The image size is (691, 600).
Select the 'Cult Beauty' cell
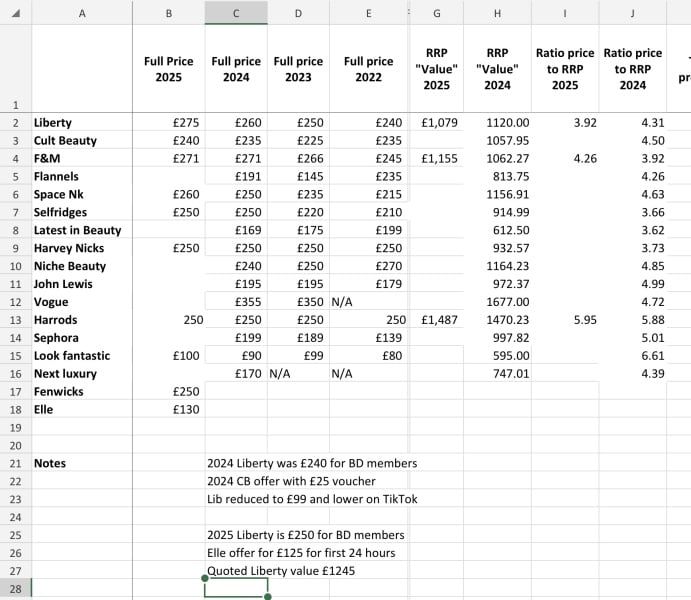[x=82, y=141]
